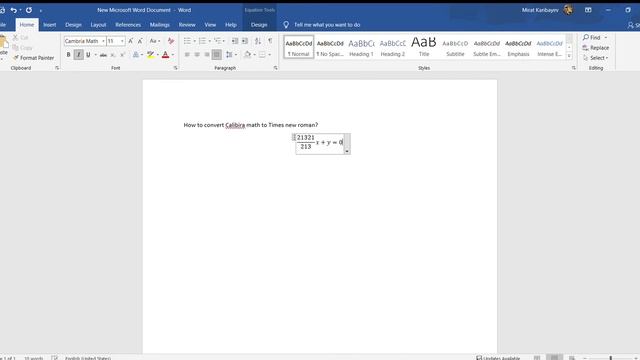Screen dimensions: 640x360
Task: Switch to the References tab
Action: point(128,25)
